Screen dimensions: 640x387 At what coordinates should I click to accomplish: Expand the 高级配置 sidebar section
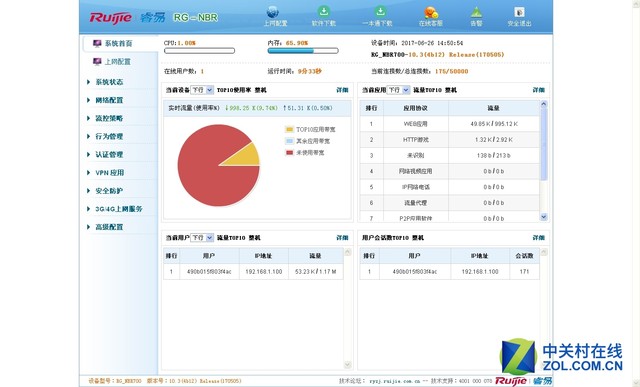click(x=109, y=227)
